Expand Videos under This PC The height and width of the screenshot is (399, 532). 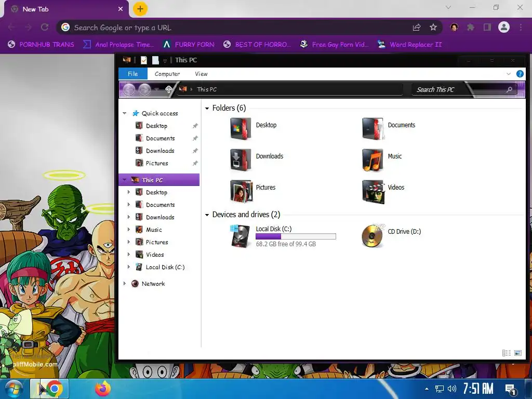(x=129, y=255)
